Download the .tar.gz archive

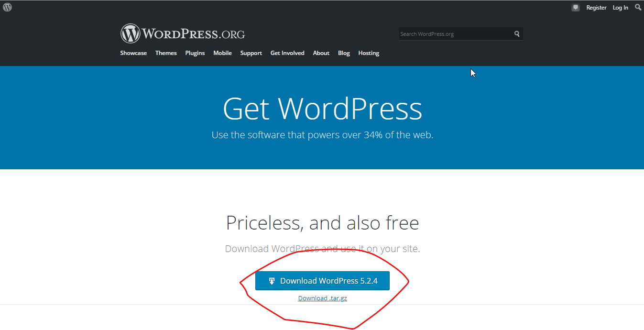(322, 297)
